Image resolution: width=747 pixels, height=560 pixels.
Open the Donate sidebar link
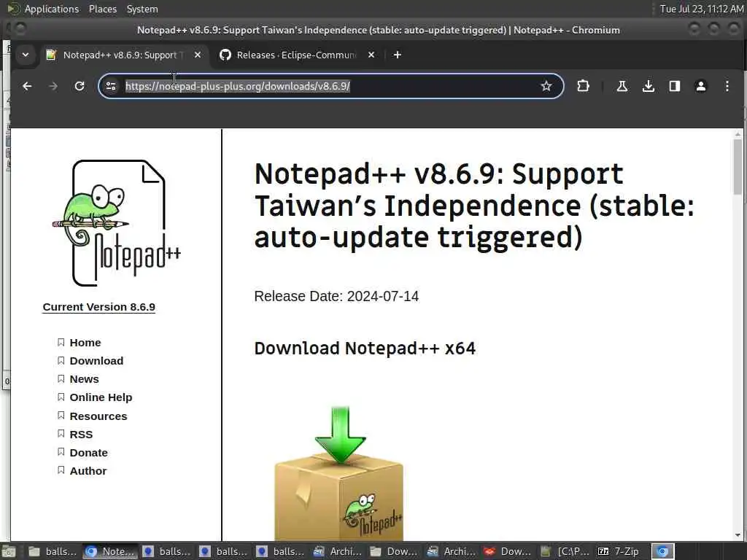click(88, 452)
